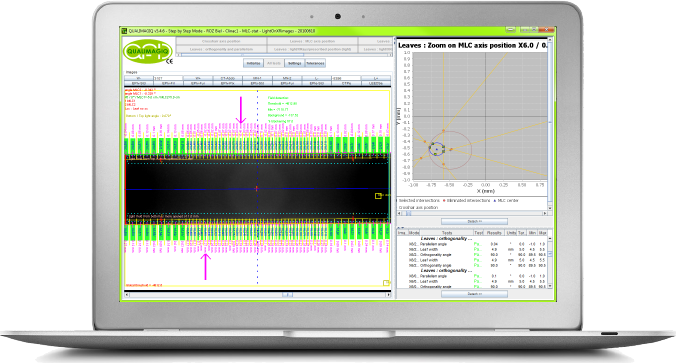Click split-pane collapse arrows above results table
This screenshot has width=676, height=363.
coord(401,228)
